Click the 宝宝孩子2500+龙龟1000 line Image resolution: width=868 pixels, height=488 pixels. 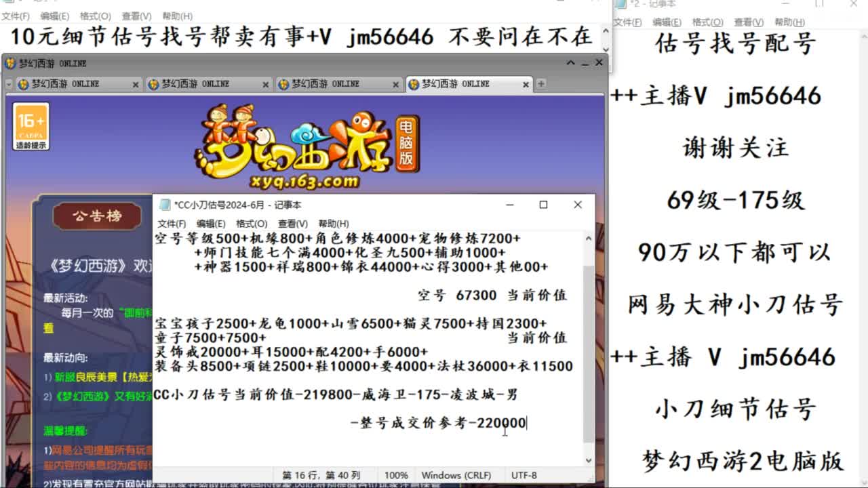[351, 323]
